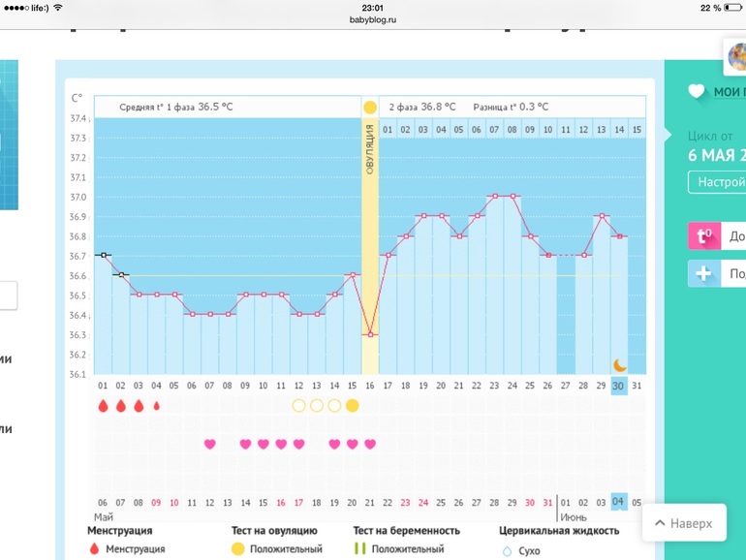
Task: Click the filled yellow ovulation test on May 20
Action: (352, 406)
